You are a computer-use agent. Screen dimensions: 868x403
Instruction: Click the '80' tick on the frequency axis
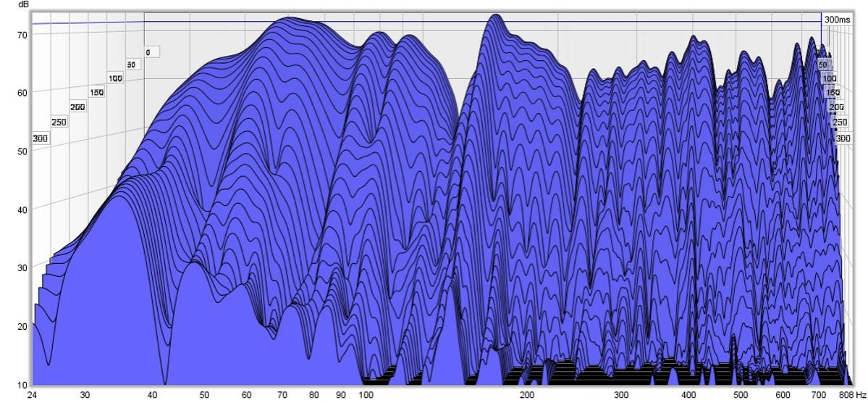[x=314, y=395]
